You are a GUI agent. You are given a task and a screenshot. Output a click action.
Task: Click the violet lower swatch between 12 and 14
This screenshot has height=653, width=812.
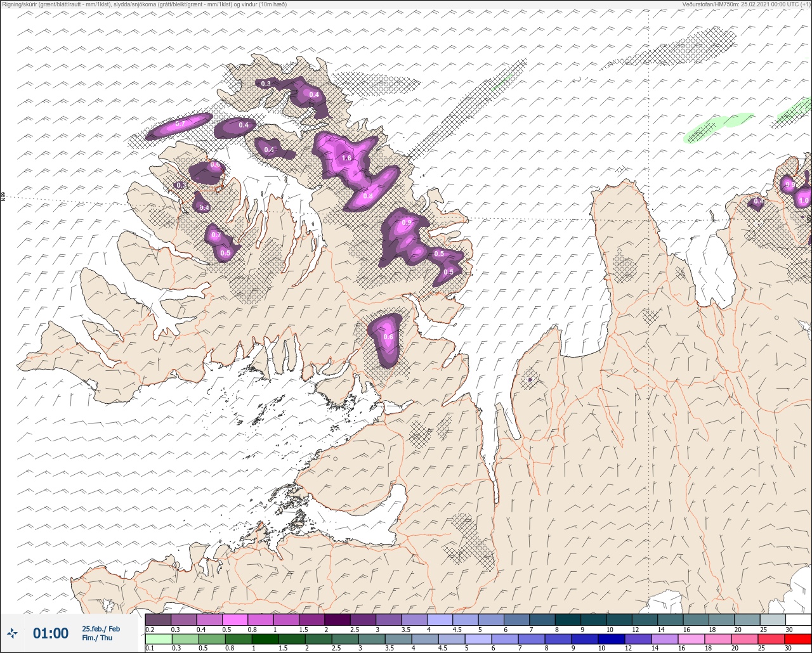point(638,639)
